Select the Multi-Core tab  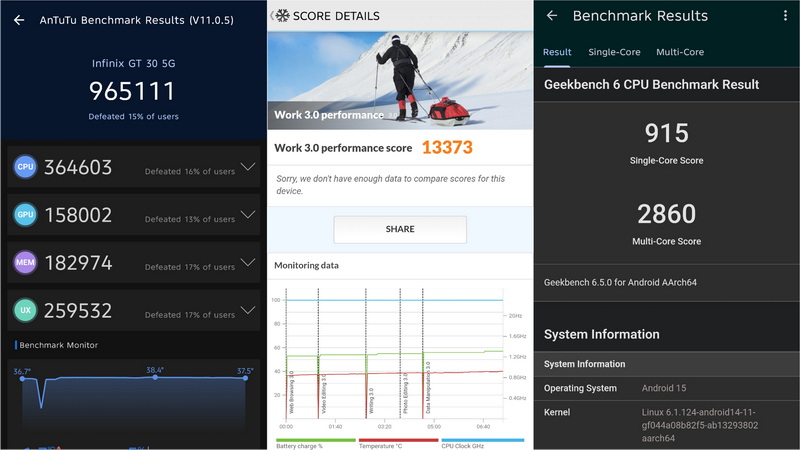680,52
